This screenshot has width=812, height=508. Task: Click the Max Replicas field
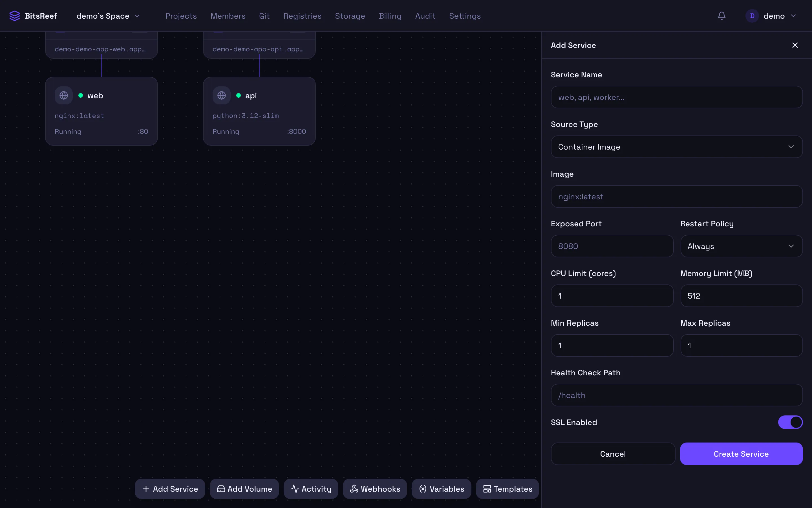[x=741, y=345]
